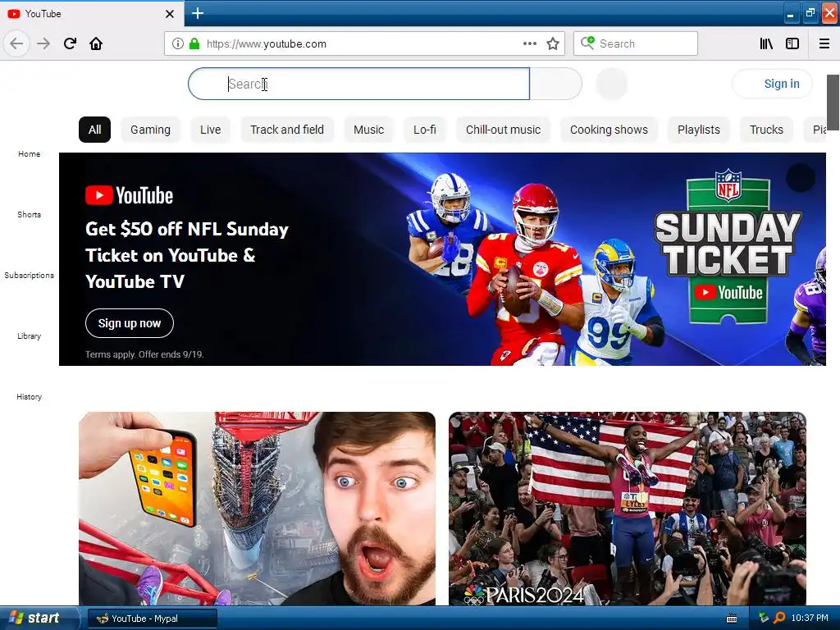This screenshot has width=840, height=630.
Task: Open Subscriptions in the sidebar
Action: point(29,275)
